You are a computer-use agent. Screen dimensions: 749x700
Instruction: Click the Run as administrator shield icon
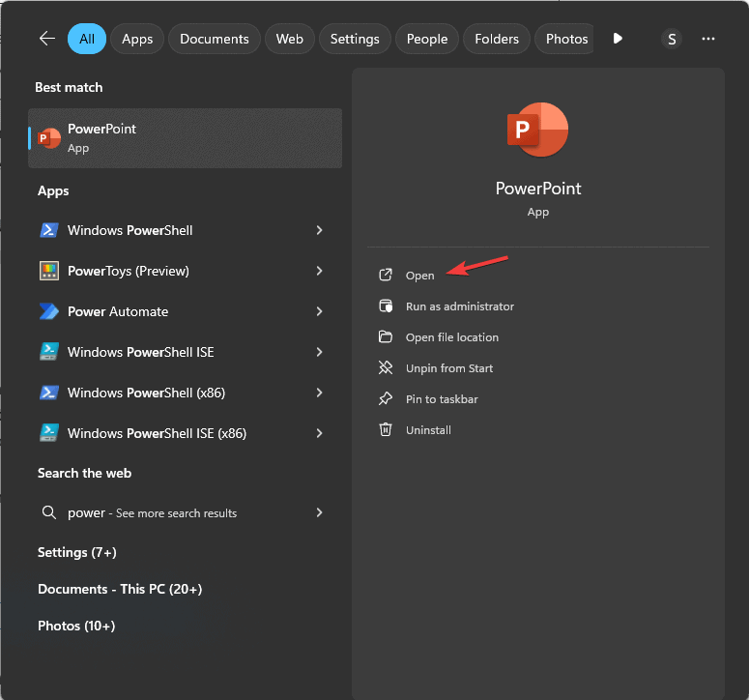coord(386,306)
